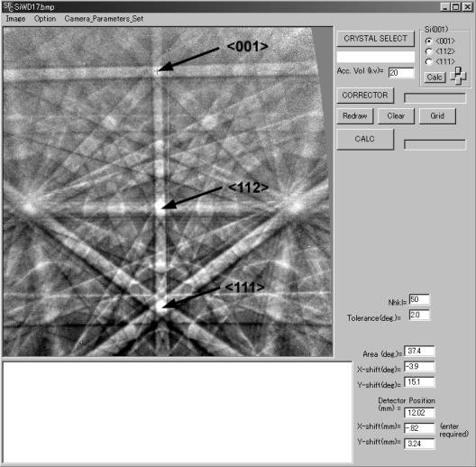
Task: Click the CRYSTAL SELECT button
Action: 375,39
